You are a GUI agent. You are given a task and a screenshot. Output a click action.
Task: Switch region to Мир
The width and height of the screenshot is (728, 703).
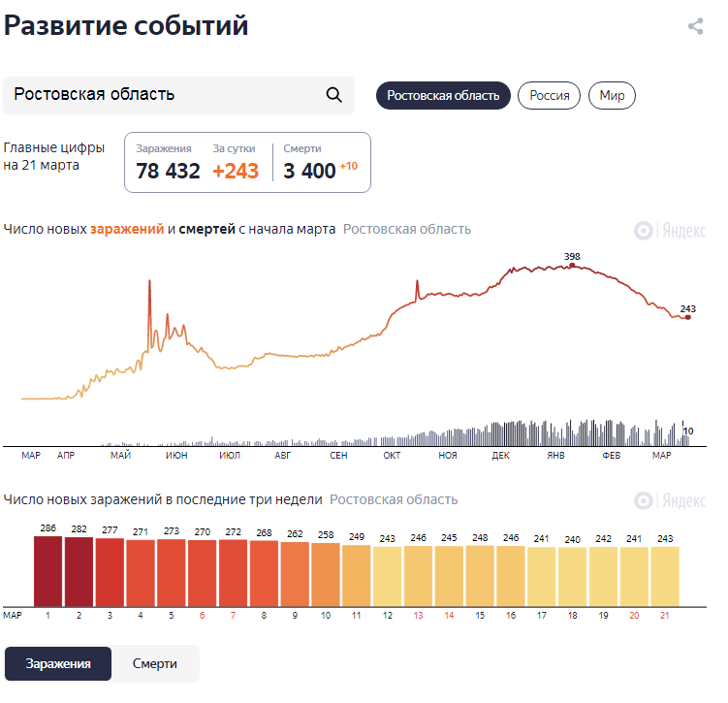pos(612,96)
